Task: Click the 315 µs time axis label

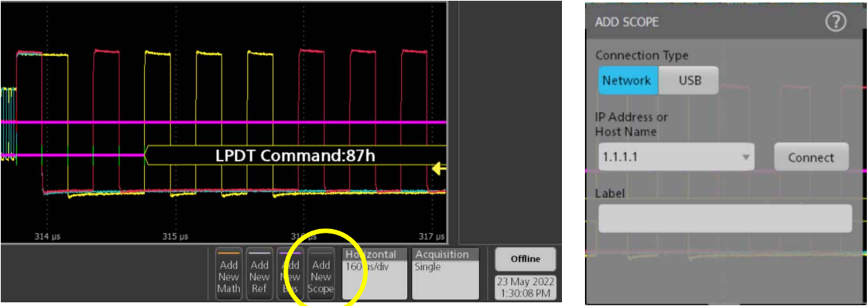Action: click(x=176, y=236)
